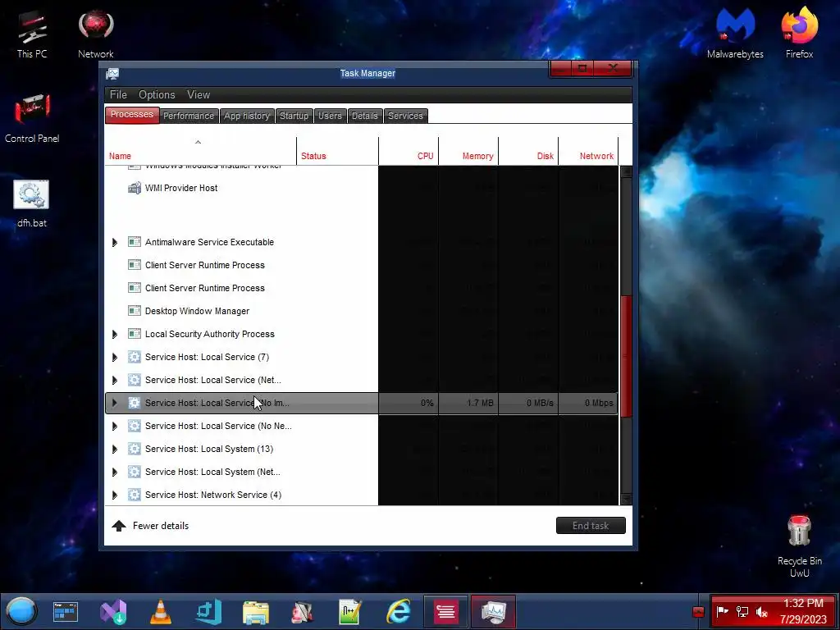
Task: Click the red process list scrollbar thumb
Action: pyautogui.click(x=626, y=356)
